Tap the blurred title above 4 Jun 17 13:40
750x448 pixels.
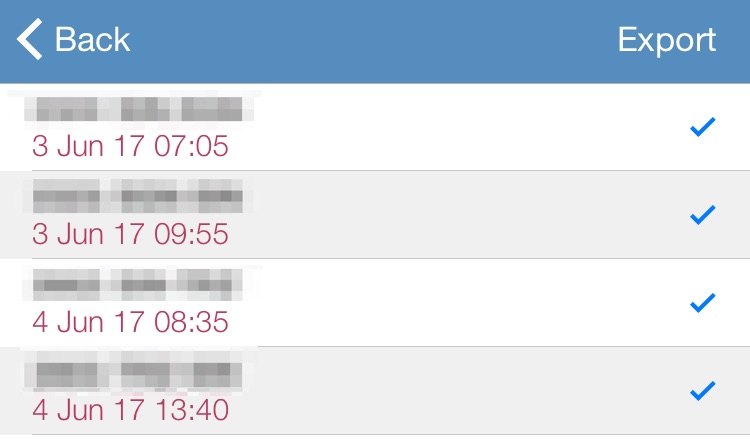click(136, 373)
